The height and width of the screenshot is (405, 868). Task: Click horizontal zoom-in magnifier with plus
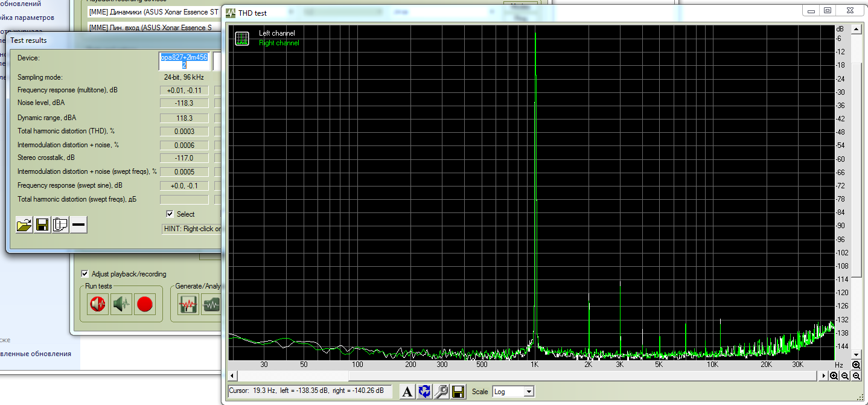click(x=834, y=375)
